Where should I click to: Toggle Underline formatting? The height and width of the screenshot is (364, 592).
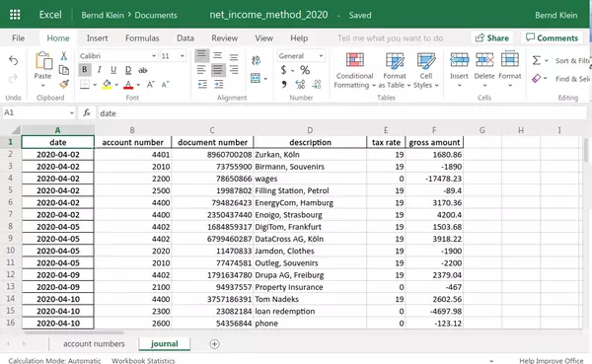click(113, 70)
